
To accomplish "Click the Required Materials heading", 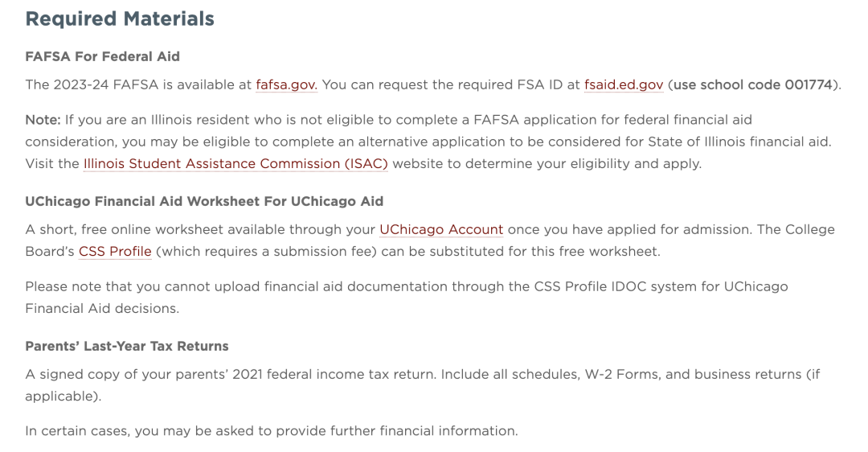I will 120,18.
